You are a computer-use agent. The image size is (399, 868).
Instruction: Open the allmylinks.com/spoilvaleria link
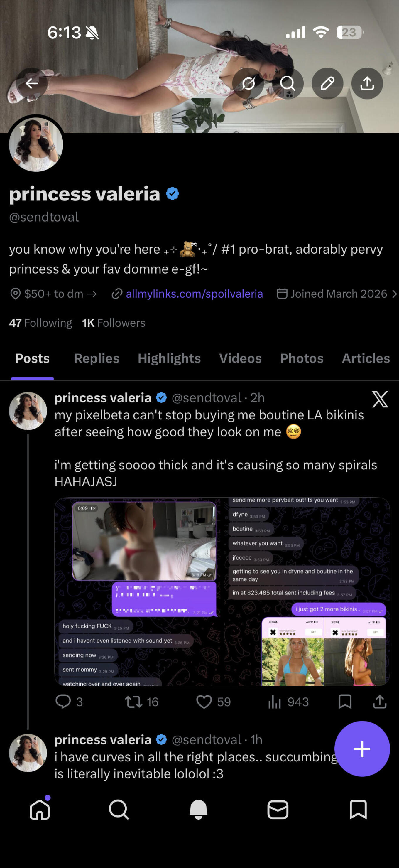click(194, 294)
